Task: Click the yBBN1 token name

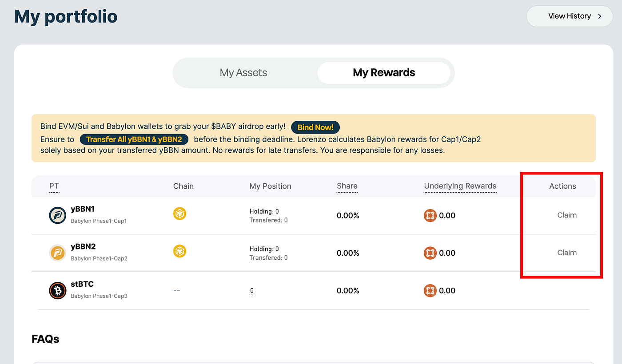Action: click(83, 210)
